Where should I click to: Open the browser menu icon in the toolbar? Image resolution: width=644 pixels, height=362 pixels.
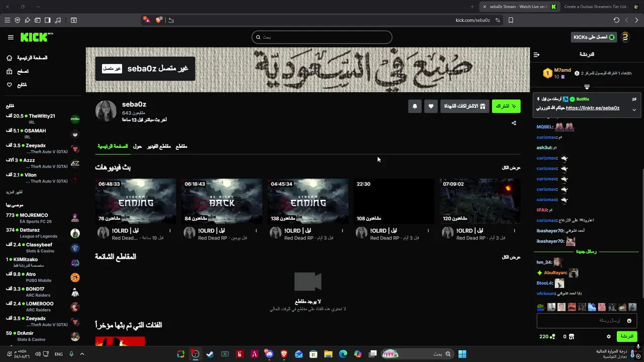[7, 20]
